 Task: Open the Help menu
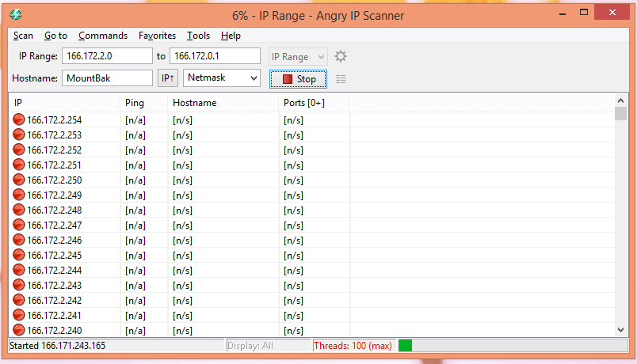tap(231, 36)
